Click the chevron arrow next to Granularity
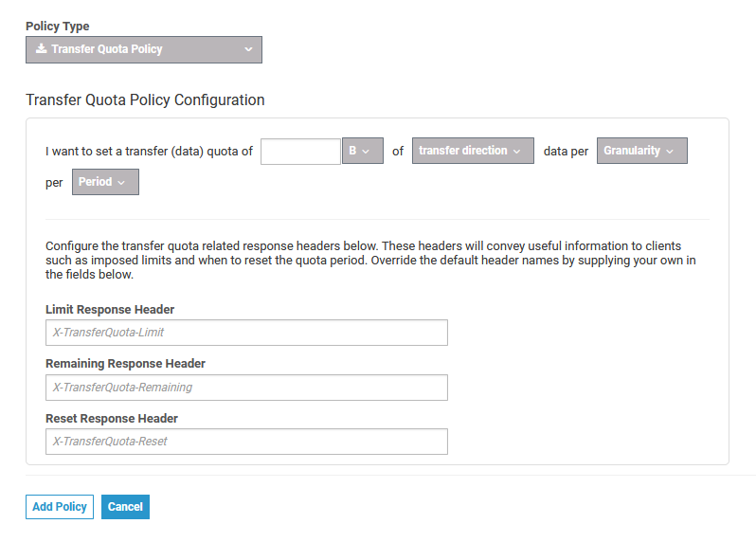Viewport: 756px width, 542px height. [x=670, y=151]
